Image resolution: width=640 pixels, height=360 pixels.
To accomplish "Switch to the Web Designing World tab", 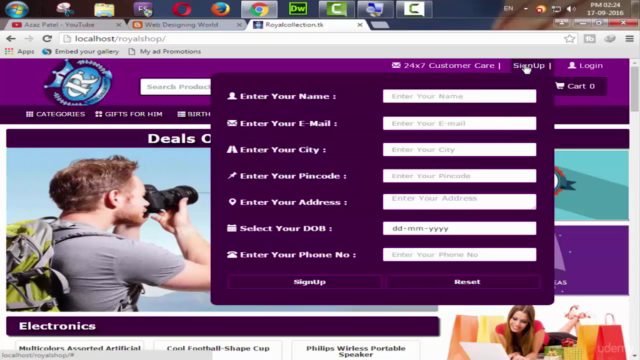I will [187, 25].
